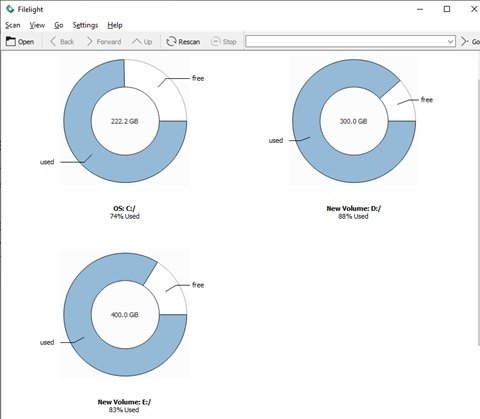
Task: Click into the location input field
Action: tap(346, 42)
